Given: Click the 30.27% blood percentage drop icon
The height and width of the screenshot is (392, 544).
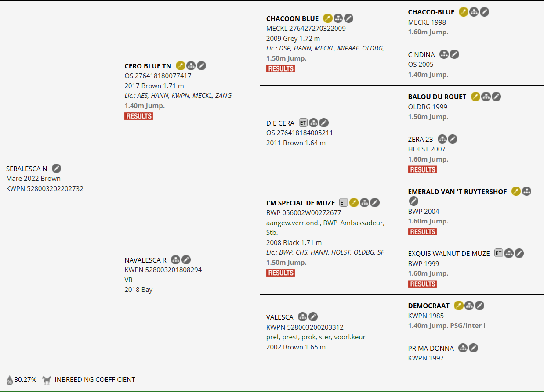Looking at the screenshot, I should click(x=9, y=380).
